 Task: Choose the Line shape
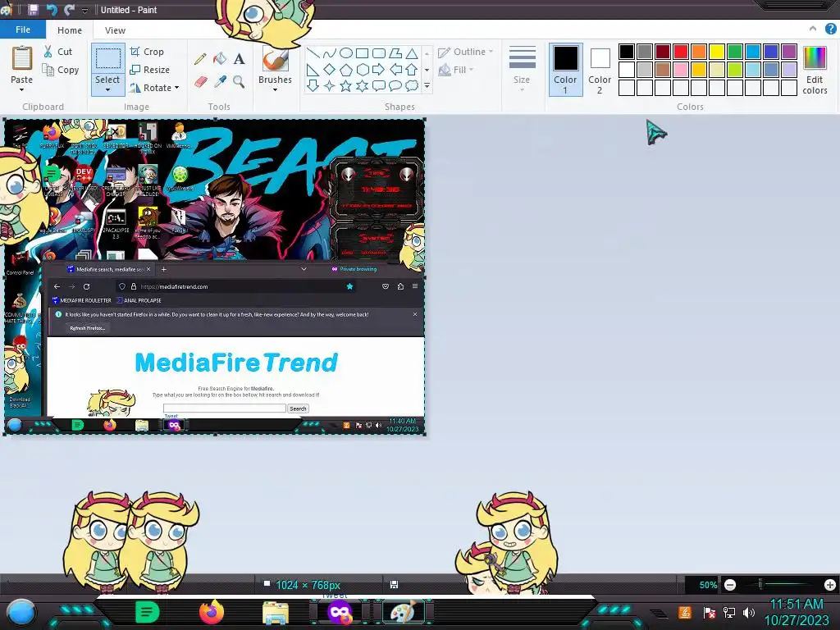pos(313,53)
